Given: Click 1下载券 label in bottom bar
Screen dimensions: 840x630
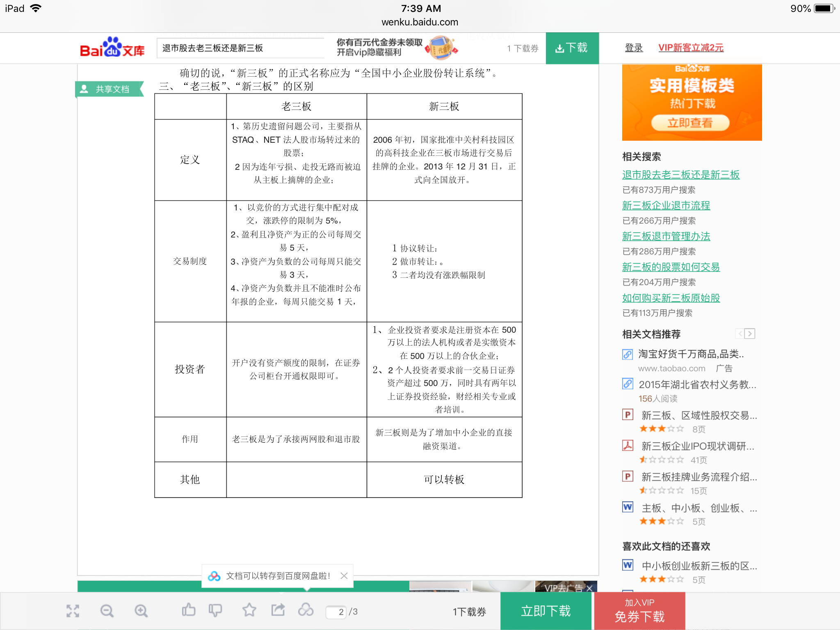Looking at the screenshot, I should pos(469,612).
